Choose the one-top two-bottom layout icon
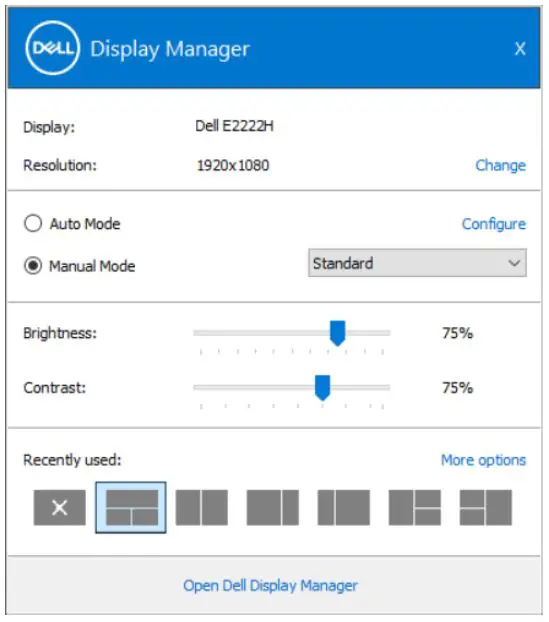Screen dimensions: 549x622 (131, 507)
